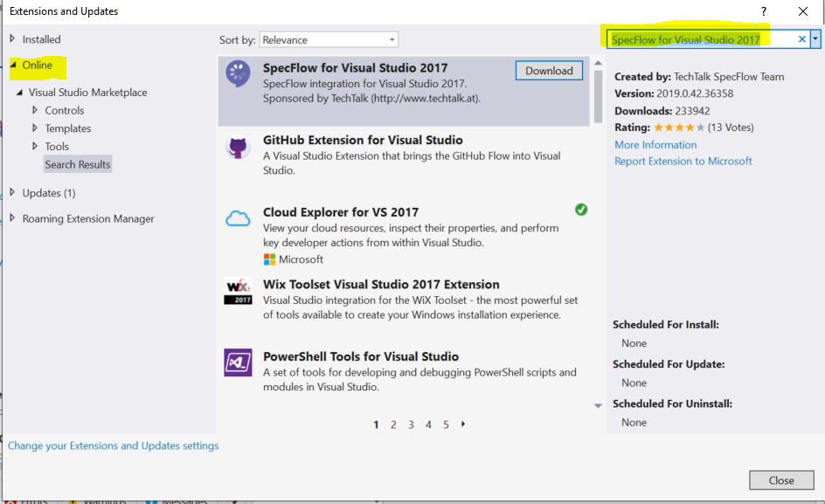This screenshot has height=504, width=825.
Task: Open the More Information link
Action: click(655, 145)
